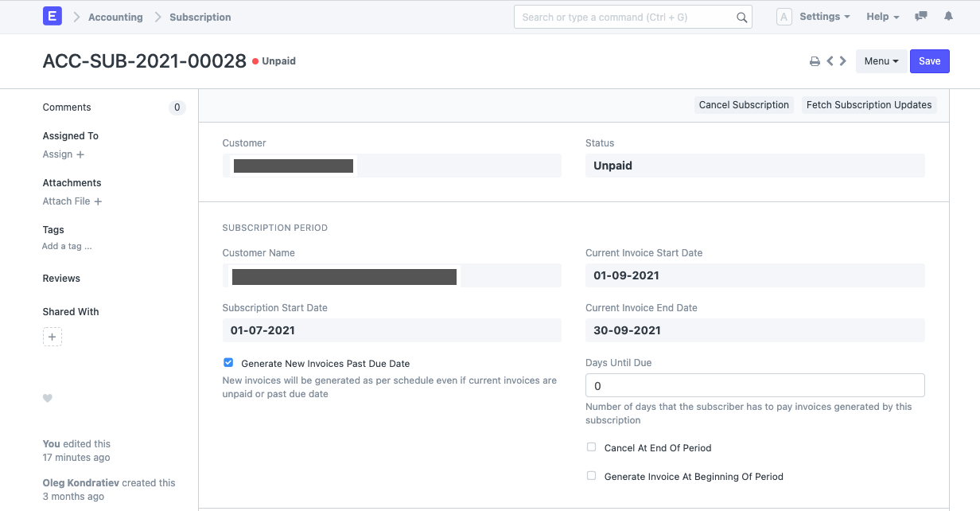Image resolution: width=980 pixels, height=511 pixels.
Task: Go to the next document using arrow
Action: click(843, 60)
